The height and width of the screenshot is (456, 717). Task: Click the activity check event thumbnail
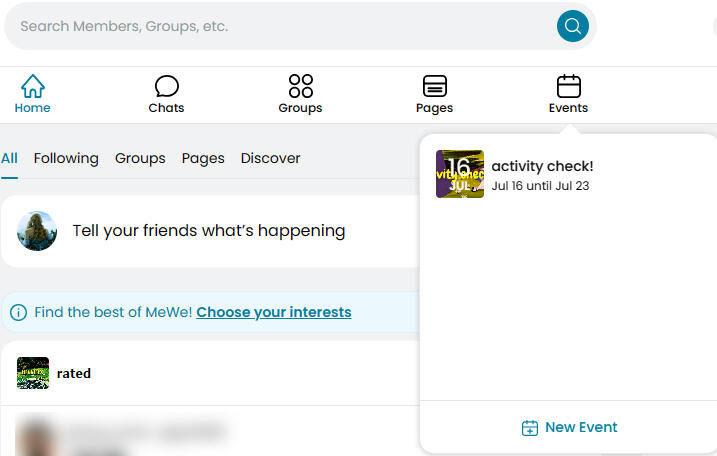click(x=460, y=174)
